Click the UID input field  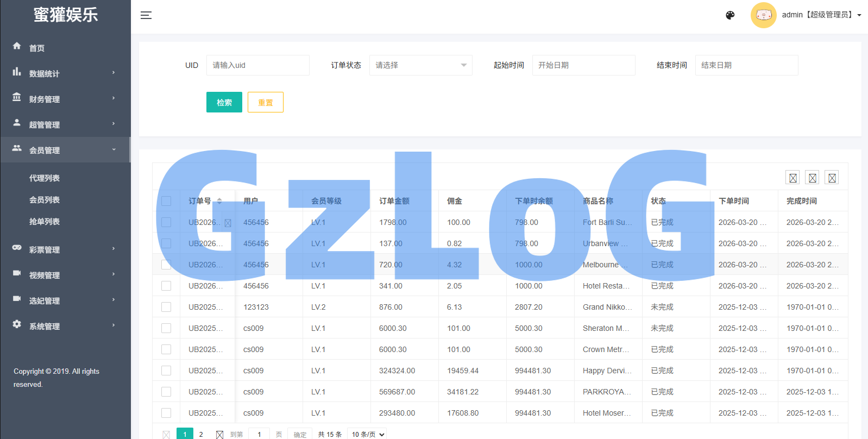pyautogui.click(x=257, y=65)
